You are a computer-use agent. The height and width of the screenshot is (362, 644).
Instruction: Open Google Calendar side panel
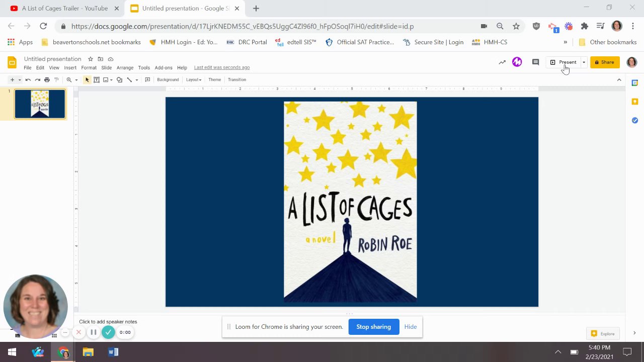coord(635,83)
